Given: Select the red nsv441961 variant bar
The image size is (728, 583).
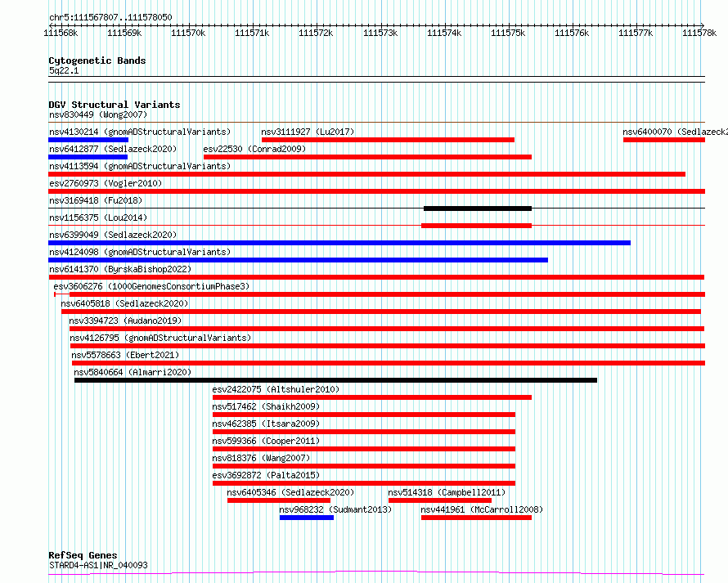Looking at the screenshot, I should [476, 518].
